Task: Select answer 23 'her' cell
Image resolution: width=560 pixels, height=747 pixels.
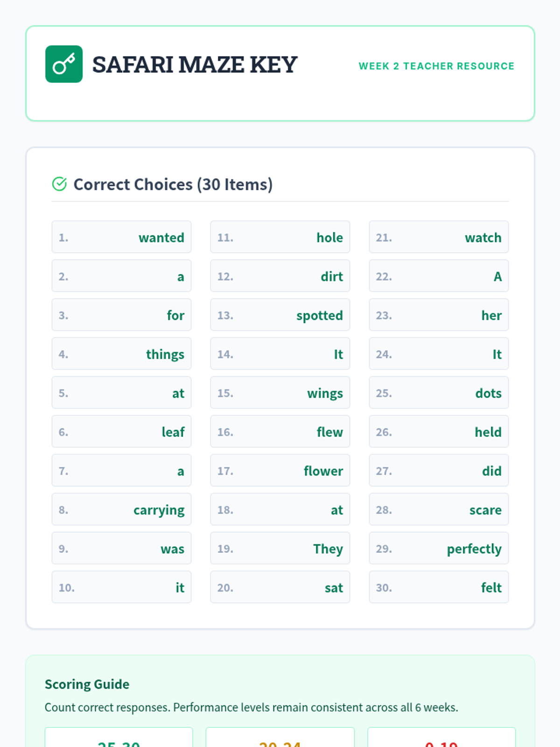Action: tap(439, 315)
